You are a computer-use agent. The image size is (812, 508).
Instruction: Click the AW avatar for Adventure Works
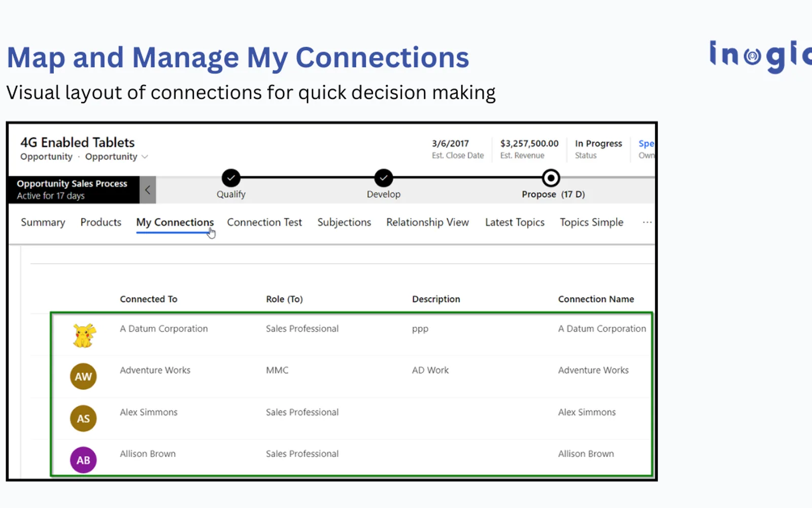pos(83,376)
